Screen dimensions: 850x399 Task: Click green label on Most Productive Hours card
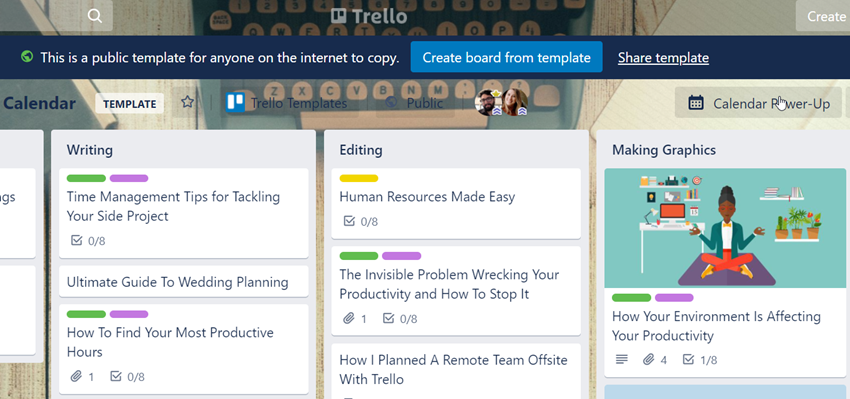pos(86,314)
